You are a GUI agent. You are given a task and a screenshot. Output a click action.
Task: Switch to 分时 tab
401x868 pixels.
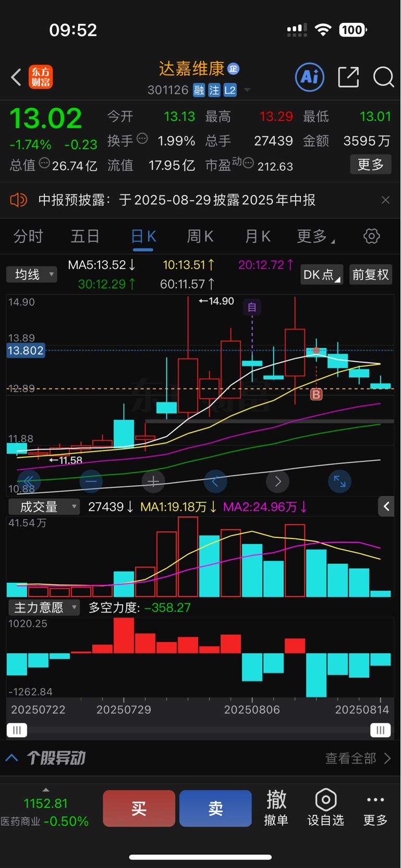[x=28, y=236]
